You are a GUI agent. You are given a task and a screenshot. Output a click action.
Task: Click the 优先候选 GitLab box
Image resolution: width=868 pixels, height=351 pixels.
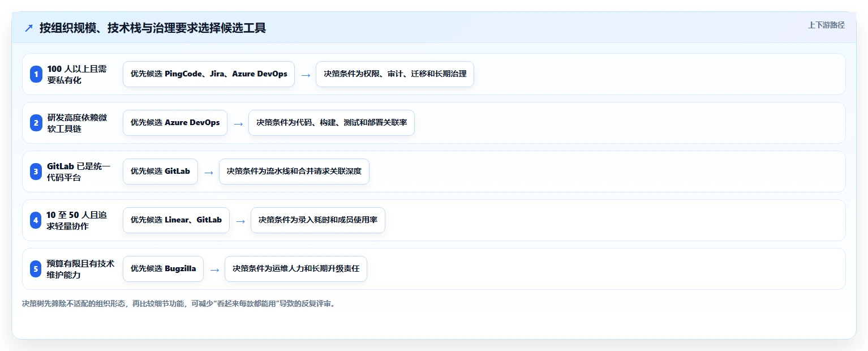coord(160,172)
